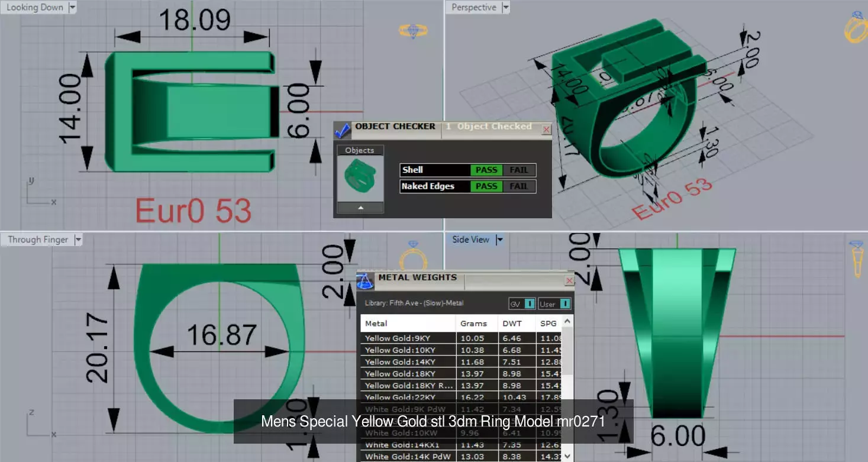The image size is (868, 462).
Task: Click the Library: Fifth Ave - (Slow)-Metal label
Action: pos(414,303)
